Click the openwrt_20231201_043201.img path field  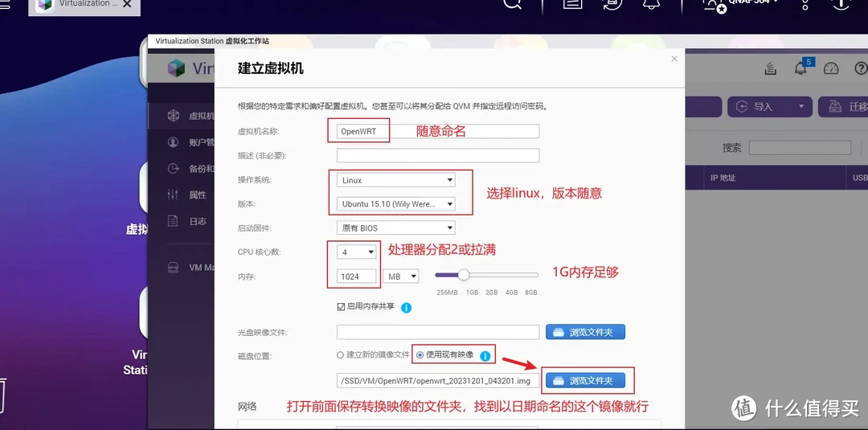438,381
